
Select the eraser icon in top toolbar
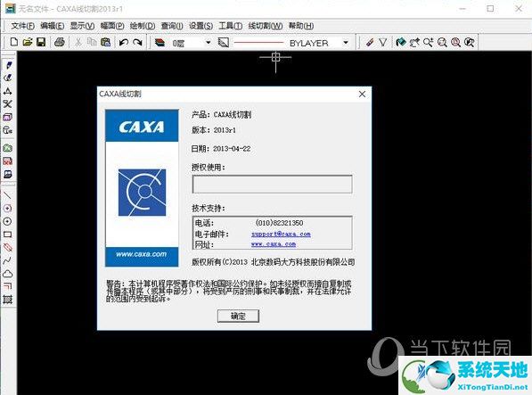[370, 43]
